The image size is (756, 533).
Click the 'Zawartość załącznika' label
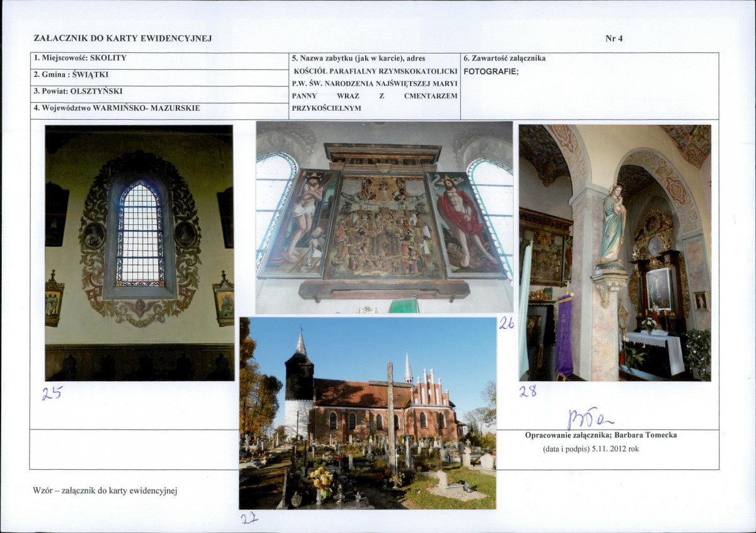[x=504, y=59]
